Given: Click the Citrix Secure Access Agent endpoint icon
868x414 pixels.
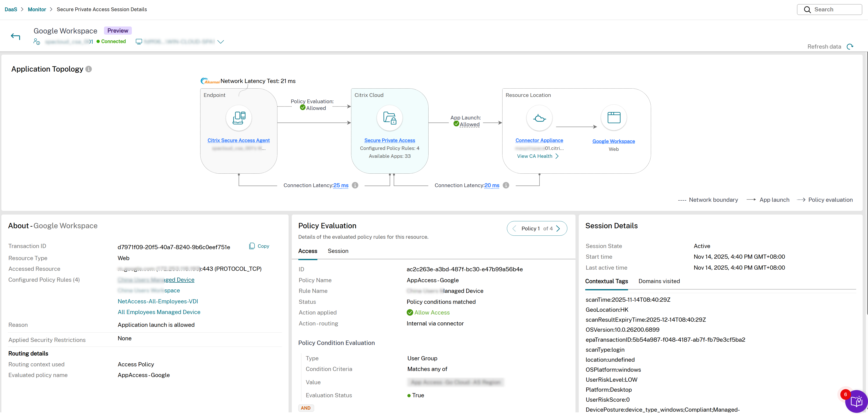Looking at the screenshot, I should [x=239, y=118].
